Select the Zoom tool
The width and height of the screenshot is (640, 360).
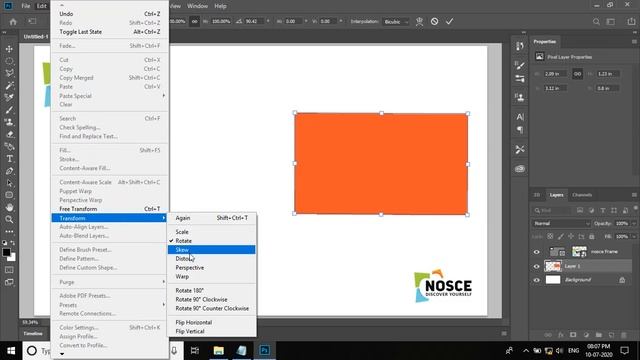click(x=9, y=220)
